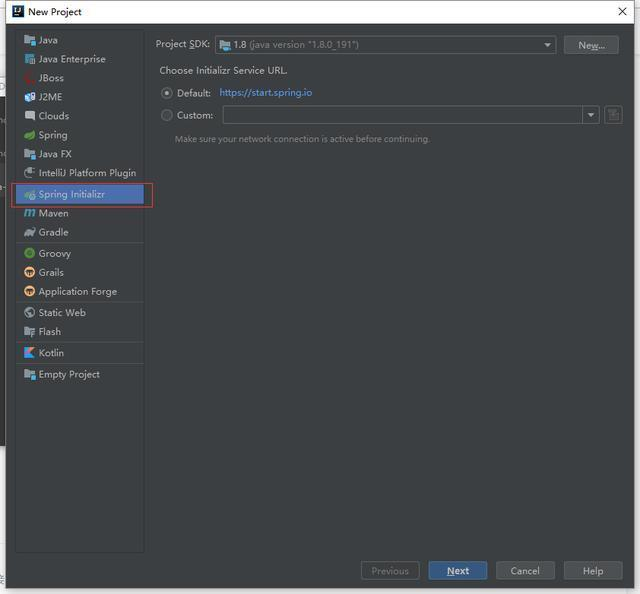Click the 'Choose Initializr Service URL.' label
The width and height of the screenshot is (640, 594).
click(x=223, y=71)
